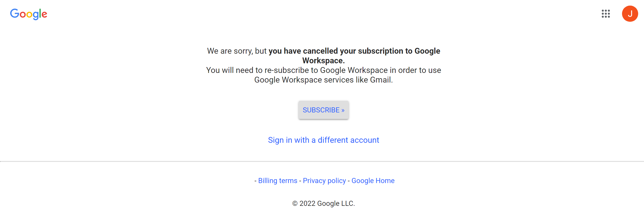The width and height of the screenshot is (644, 219).
Task: Click dash between Privacy policy and Google Home
Action: 349,181
